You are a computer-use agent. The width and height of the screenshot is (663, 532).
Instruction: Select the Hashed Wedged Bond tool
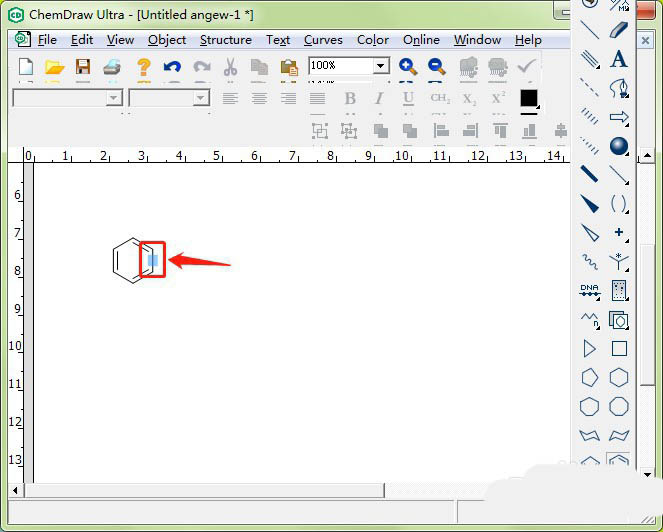point(589,145)
